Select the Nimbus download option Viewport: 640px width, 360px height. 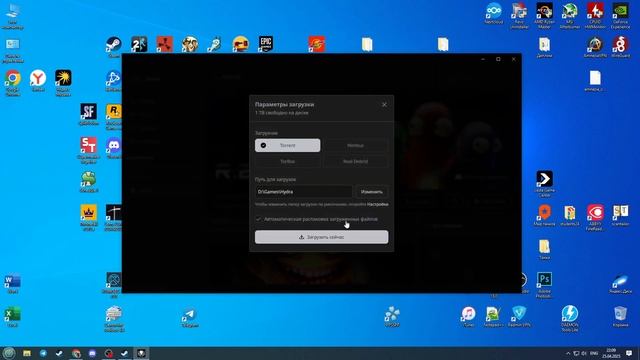355,145
